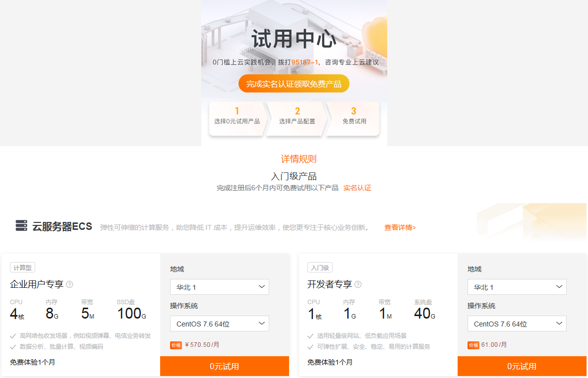Click the 完成注册后6个月内可免费试用以下产品 text

pos(278,188)
